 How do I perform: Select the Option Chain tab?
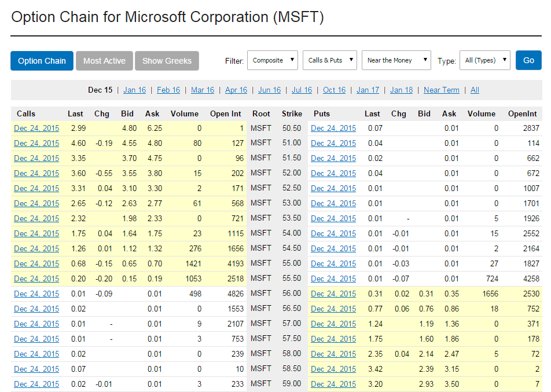click(x=42, y=61)
